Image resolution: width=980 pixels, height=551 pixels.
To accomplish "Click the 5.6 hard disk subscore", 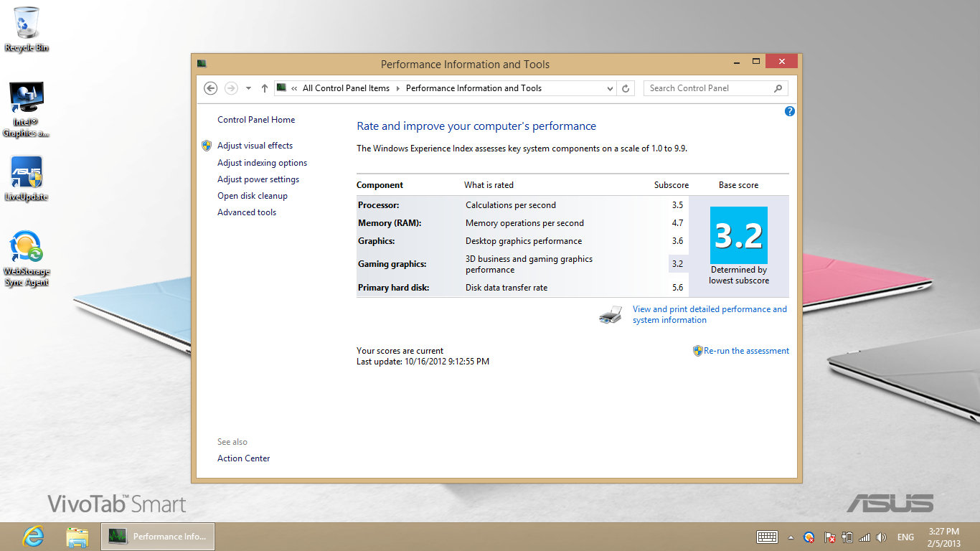I will coord(677,288).
